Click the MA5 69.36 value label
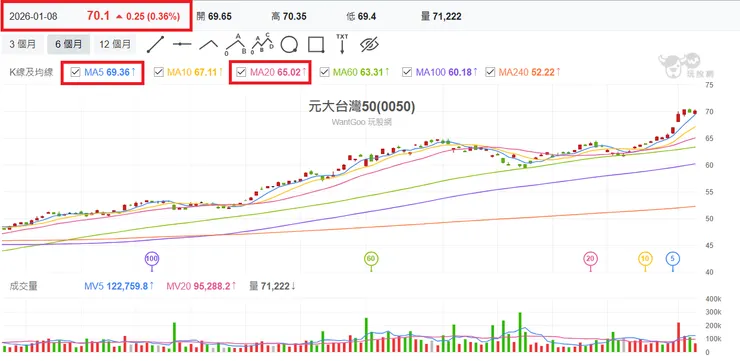The height and width of the screenshot is (361, 740). [x=110, y=72]
